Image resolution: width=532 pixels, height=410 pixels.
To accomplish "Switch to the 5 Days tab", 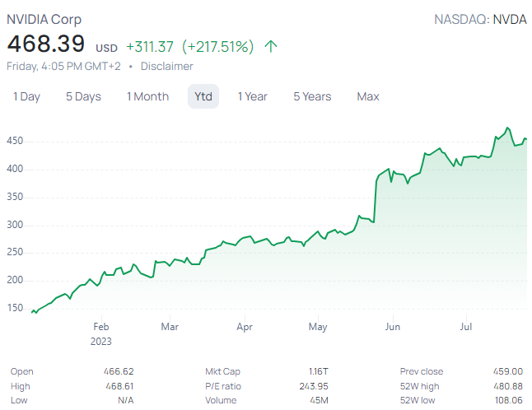I will (x=83, y=96).
